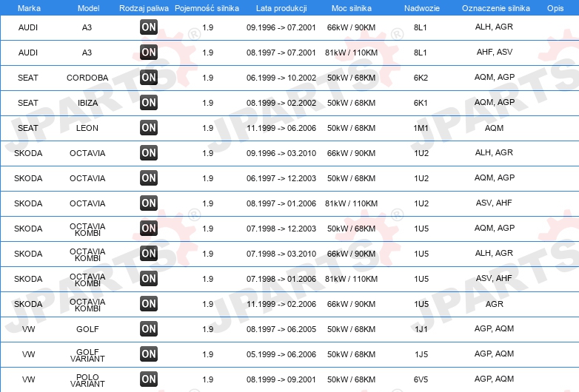Click ON icon in Octavia Kombi 11.1999 -> 02.2006 row
Screen dimensions: 579x392
(x=149, y=303)
